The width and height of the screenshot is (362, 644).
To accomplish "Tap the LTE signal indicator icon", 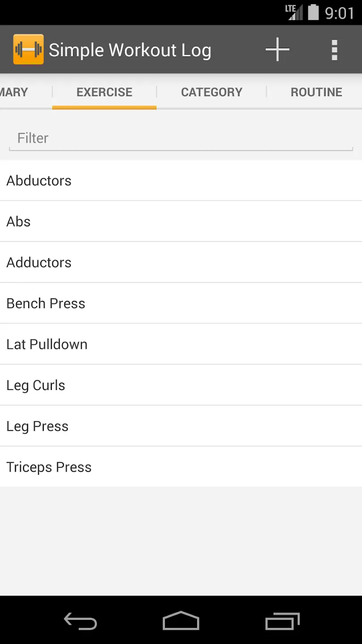I will (x=294, y=12).
